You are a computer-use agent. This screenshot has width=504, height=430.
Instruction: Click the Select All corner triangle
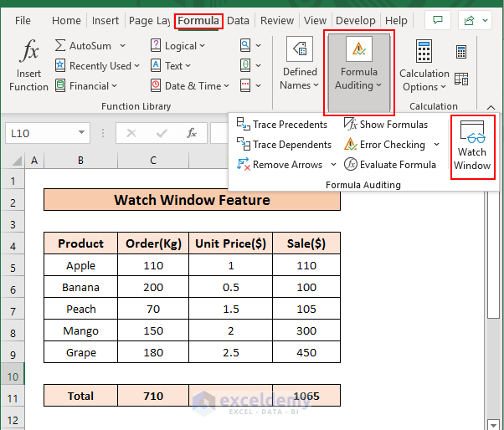click(x=16, y=161)
